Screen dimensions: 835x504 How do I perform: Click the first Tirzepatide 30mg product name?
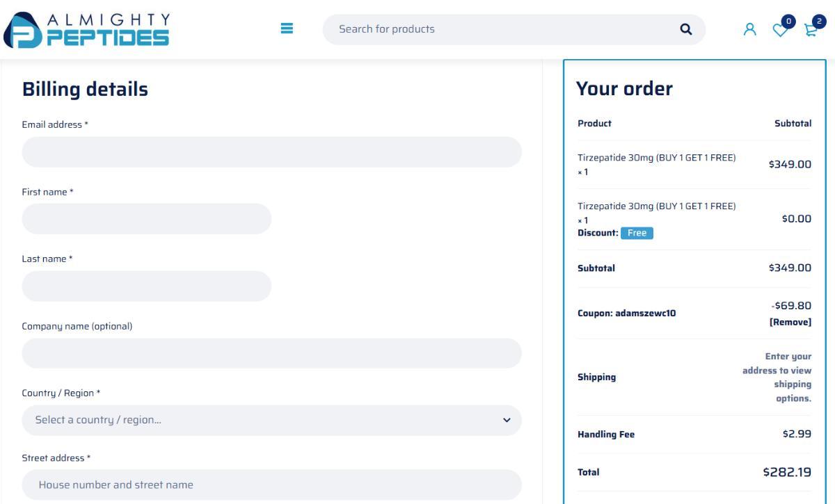(656, 158)
